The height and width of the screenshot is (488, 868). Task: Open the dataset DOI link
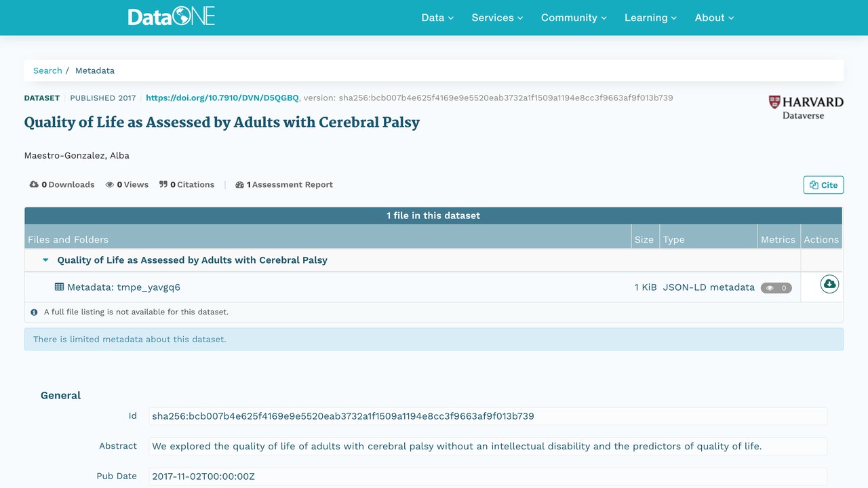[222, 98]
